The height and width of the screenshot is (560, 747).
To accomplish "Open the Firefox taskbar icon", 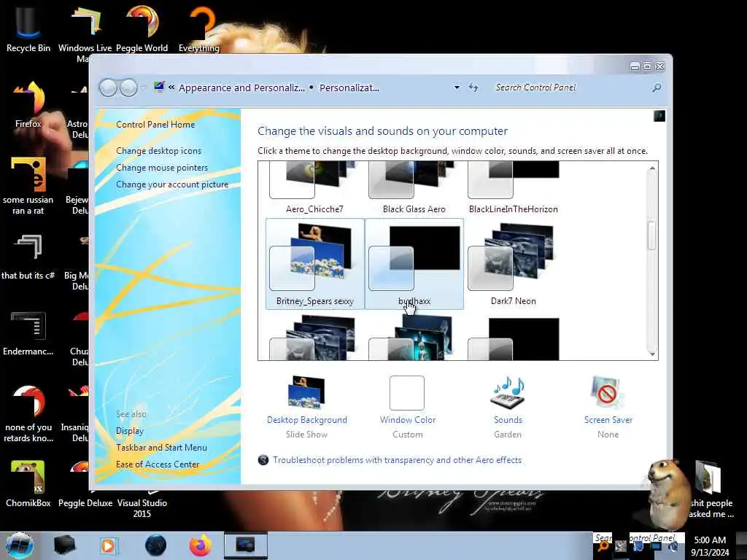I will (x=201, y=545).
